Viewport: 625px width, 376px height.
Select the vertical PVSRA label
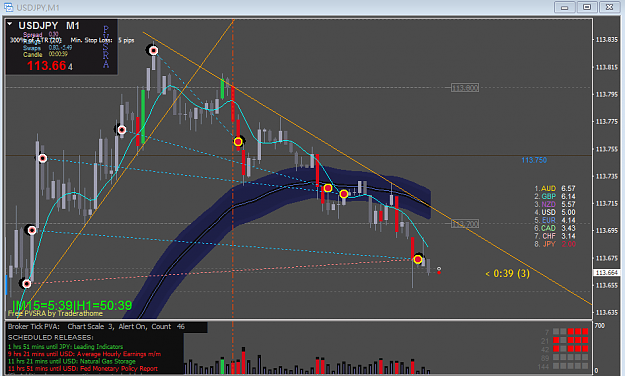(x=106, y=47)
